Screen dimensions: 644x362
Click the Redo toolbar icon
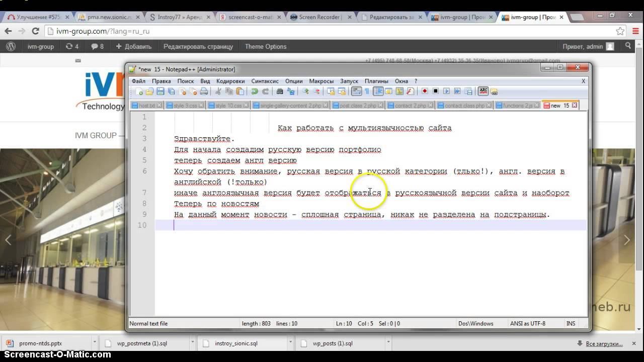pyautogui.click(x=266, y=92)
